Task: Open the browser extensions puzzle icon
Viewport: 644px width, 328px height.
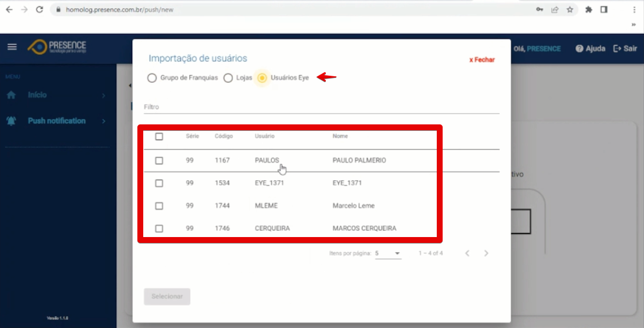Action: pyautogui.click(x=589, y=9)
